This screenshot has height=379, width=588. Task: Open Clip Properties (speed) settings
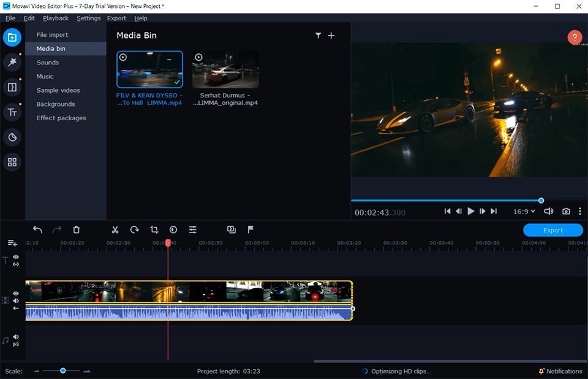(173, 229)
